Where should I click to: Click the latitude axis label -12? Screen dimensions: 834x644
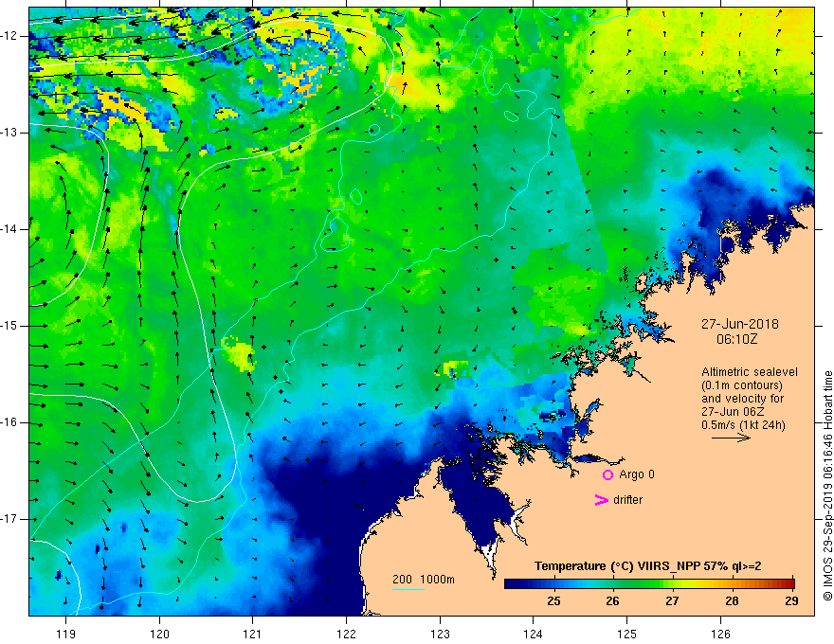pyautogui.click(x=9, y=36)
